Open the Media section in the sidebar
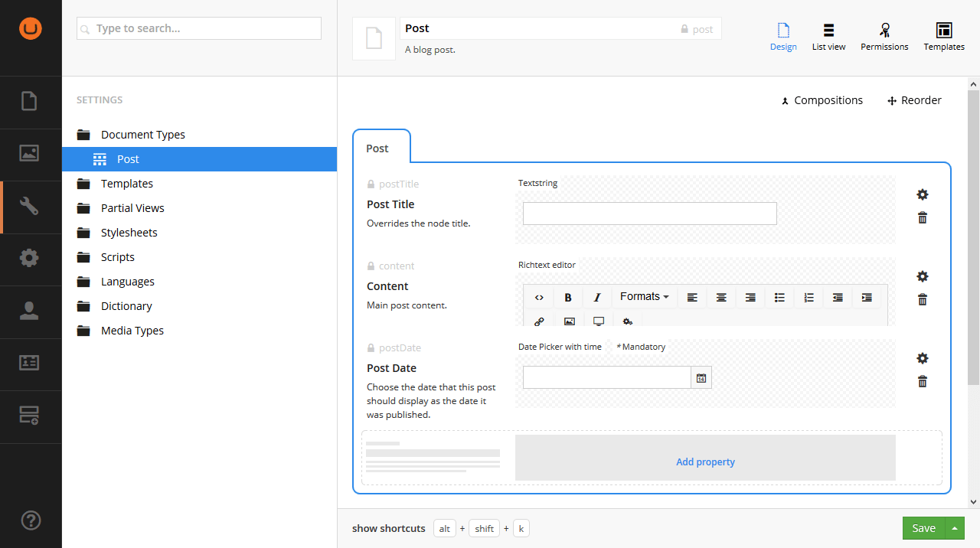Viewport: 980px width, 548px height. pos(31,153)
